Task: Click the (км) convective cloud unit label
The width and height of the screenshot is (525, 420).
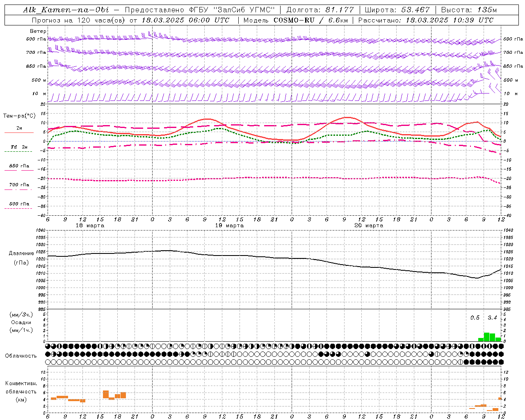Action: [21, 399]
